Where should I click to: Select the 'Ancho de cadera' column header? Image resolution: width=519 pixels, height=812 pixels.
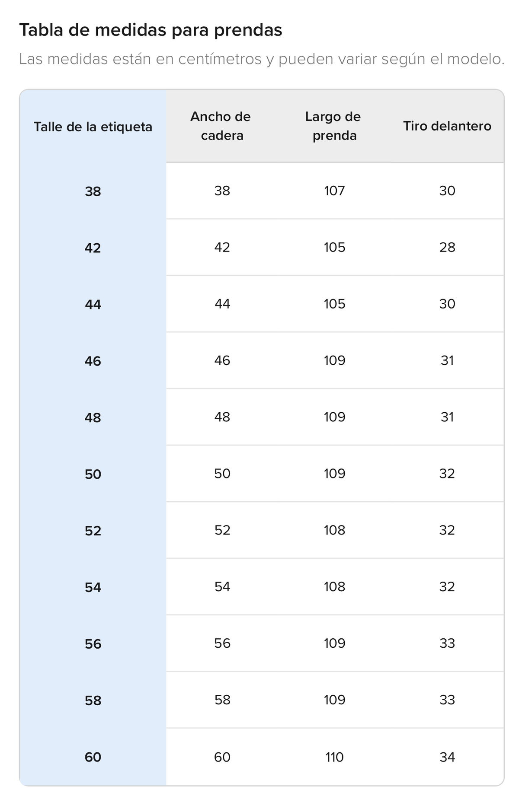pos(222,126)
